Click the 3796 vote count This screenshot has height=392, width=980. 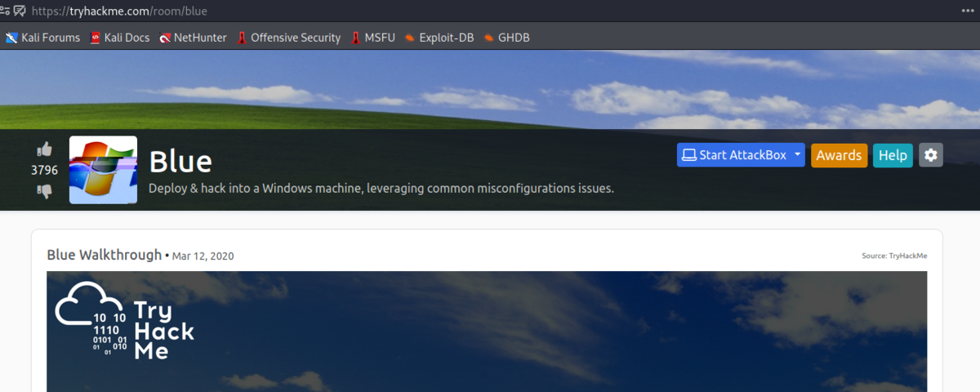pos(45,170)
